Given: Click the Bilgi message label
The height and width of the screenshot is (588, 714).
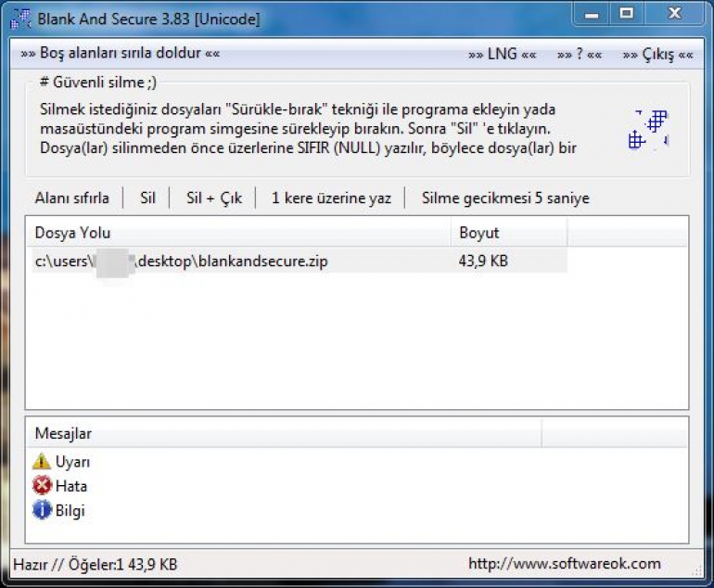Looking at the screenshot, I should (x=70, y=511).
